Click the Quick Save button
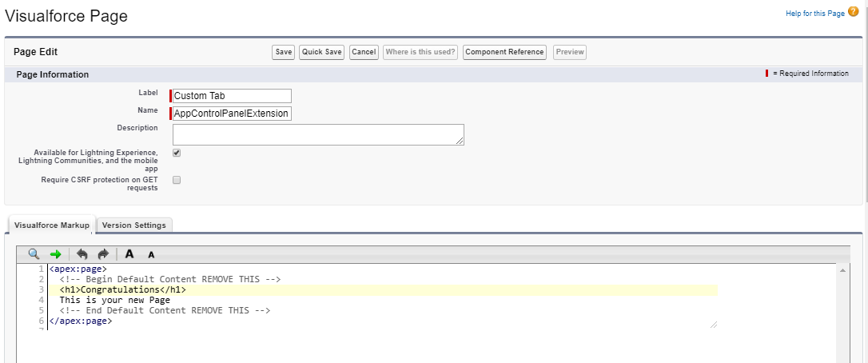The image size is (868, 363). click(321, 52)
